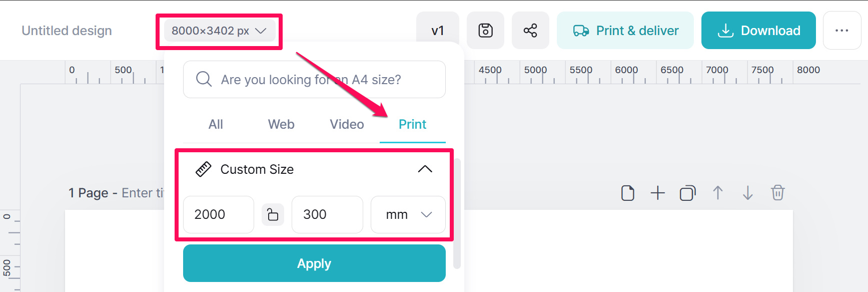Click the share icon button
This screenshot has width=868, height=292.
(x=530, y=31)
